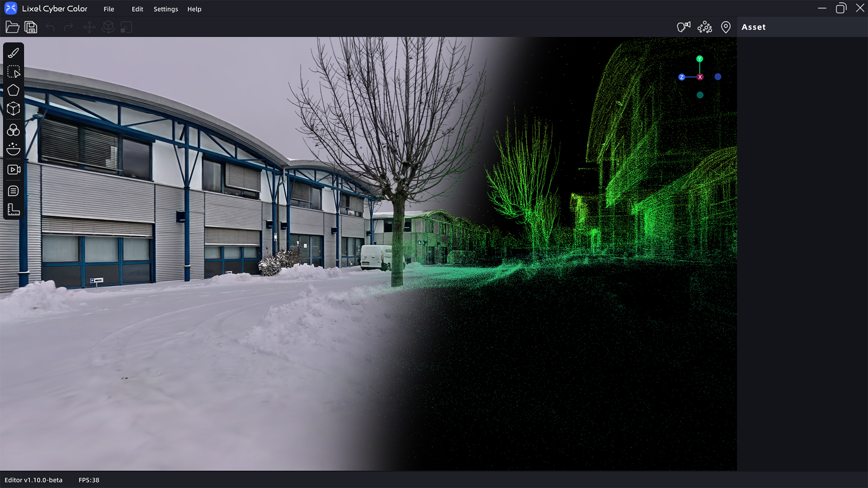Open the video camera recording tool
868x488 pixels.
tap(14, 169)
